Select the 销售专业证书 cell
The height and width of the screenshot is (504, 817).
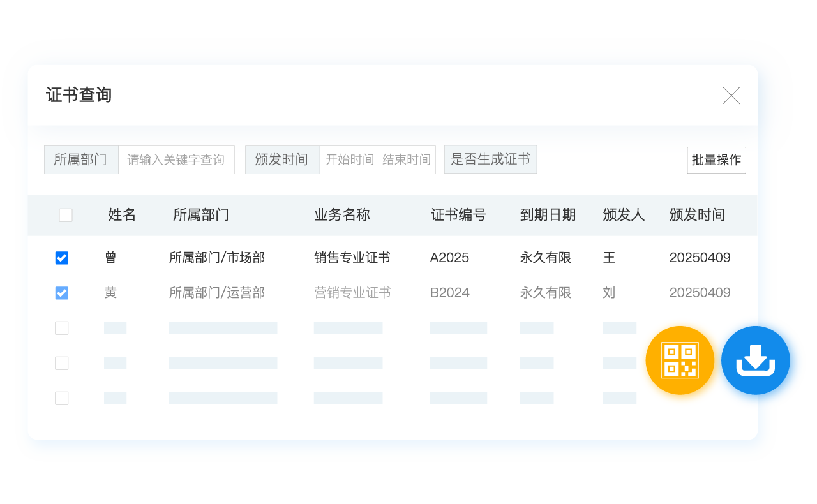point(352,258)
